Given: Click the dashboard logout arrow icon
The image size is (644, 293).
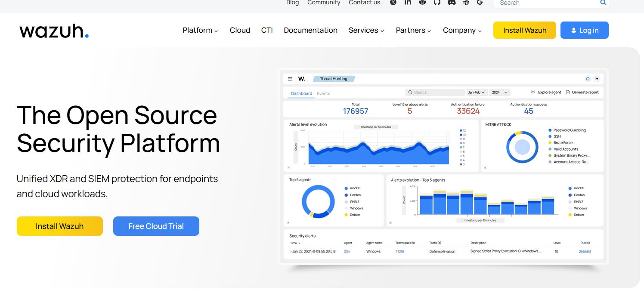Looking at the screenshot, I should 597,79.
